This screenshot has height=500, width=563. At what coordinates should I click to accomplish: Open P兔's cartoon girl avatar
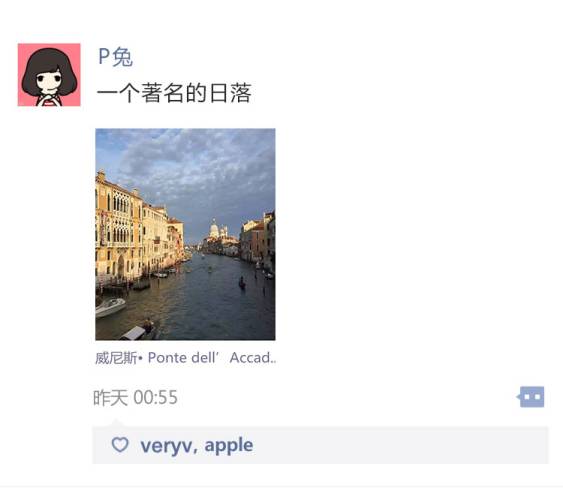[x=49, y=75]
